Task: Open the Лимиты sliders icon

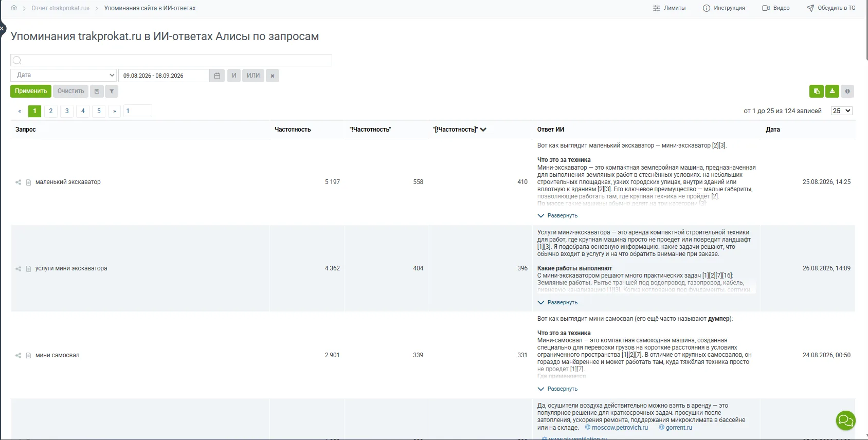Action: (x=657, y=8)
